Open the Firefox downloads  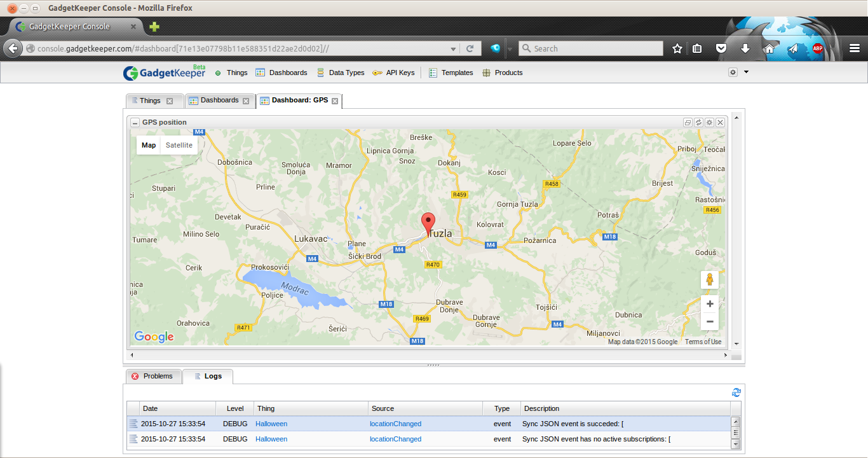745,48
